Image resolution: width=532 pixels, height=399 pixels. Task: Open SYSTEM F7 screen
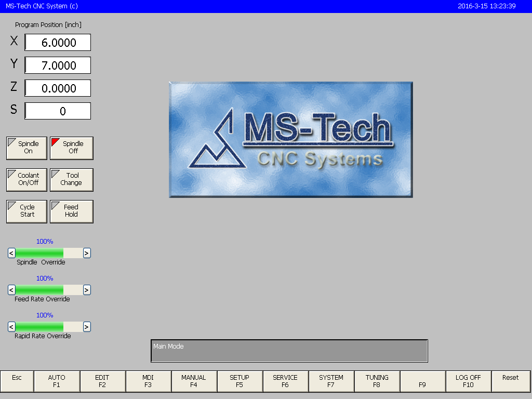point(331,381)
